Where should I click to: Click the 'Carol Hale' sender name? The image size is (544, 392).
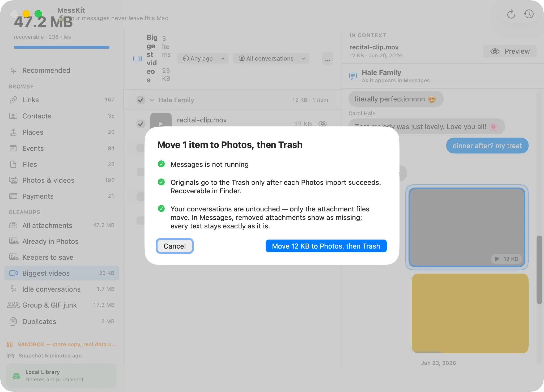[362, 113]
